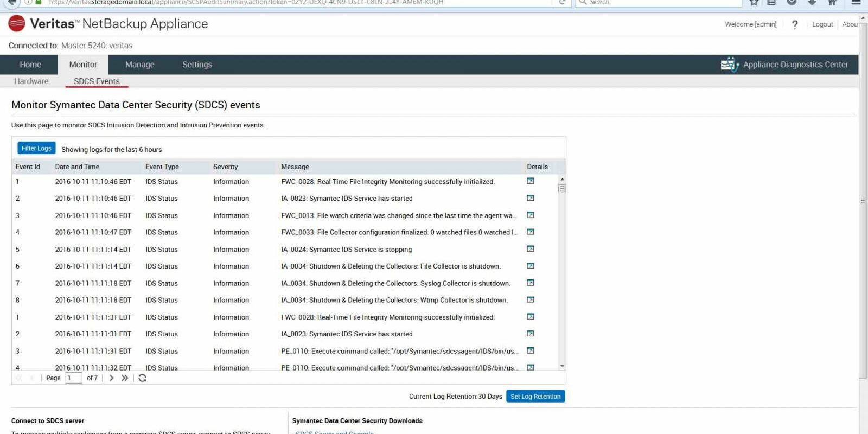Open details for FWC_0028 event at 11:10:46
The image size is (868, 434).
531,181
